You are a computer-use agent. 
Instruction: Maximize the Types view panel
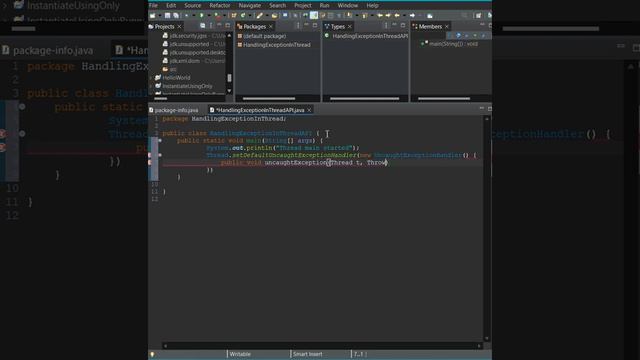tap(403, 25)
